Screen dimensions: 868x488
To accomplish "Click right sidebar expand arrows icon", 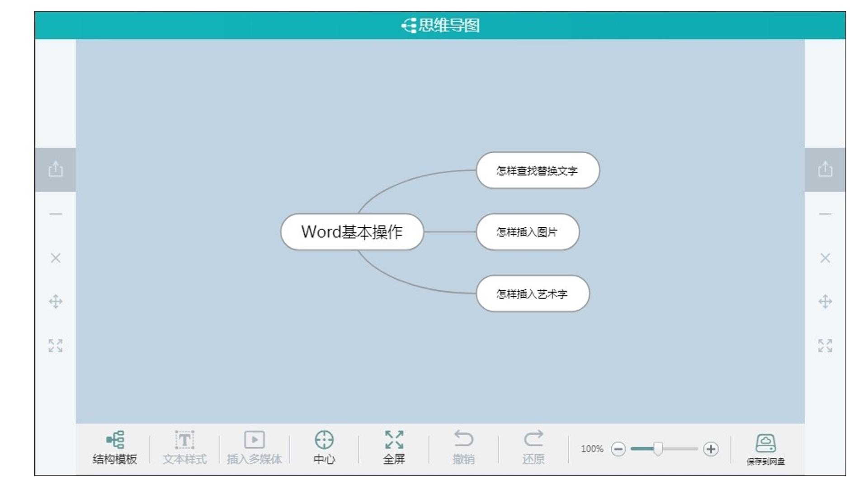I will [825, 346].
